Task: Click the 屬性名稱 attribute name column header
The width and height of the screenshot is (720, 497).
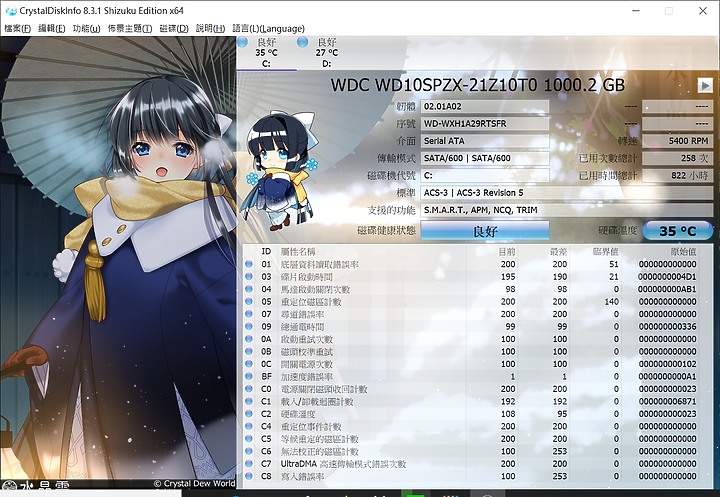Action: coord(298,252)
